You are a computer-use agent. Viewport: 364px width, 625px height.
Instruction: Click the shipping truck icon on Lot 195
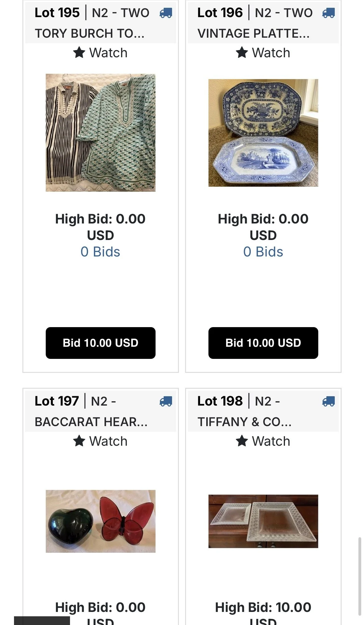pyautogui.click(x=166, y=13)
